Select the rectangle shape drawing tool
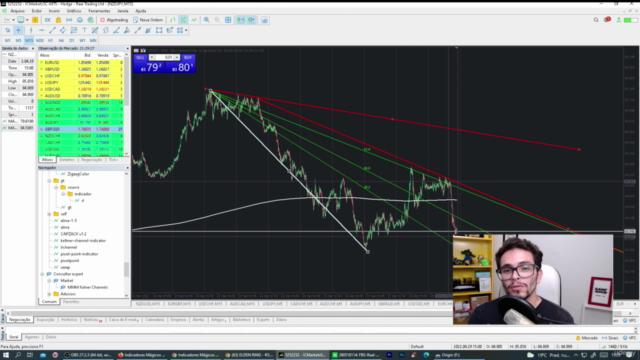Screen dimensions: 640x360 click(159, 30)
